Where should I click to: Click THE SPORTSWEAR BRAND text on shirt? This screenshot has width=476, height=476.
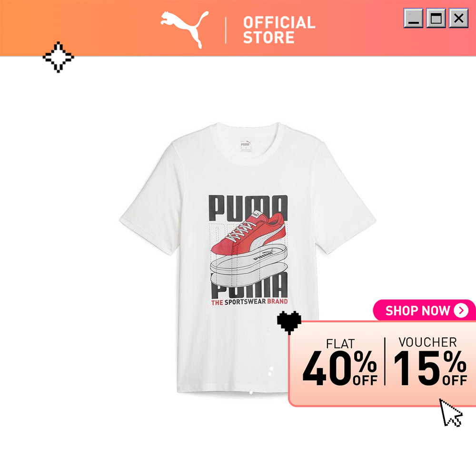[x=249, y=302]
